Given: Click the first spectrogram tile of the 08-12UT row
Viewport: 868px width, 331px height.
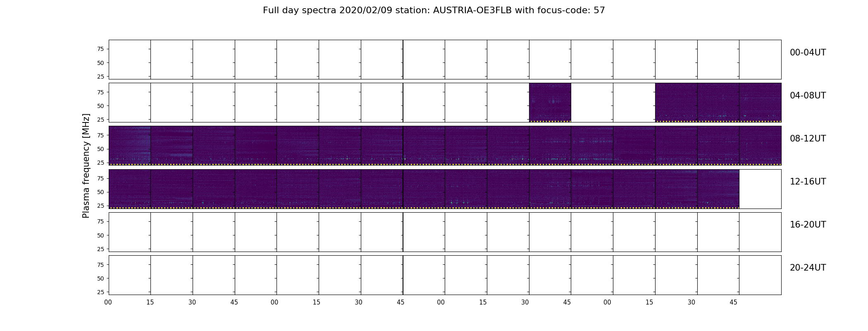Looking at the screenshot, I should (129, 146).
